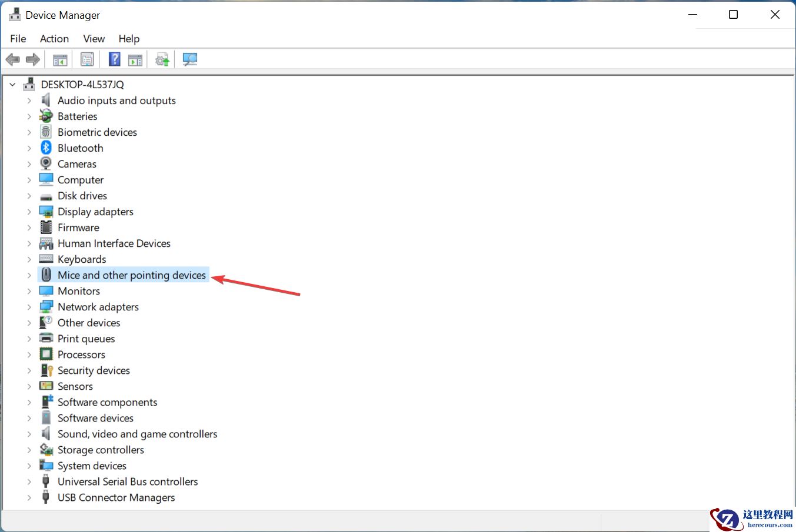The height and width of the screenshot is (532, 796).
Task: Select the "Mice and other pointing devices" label
Action: click(x=132, y=275)
